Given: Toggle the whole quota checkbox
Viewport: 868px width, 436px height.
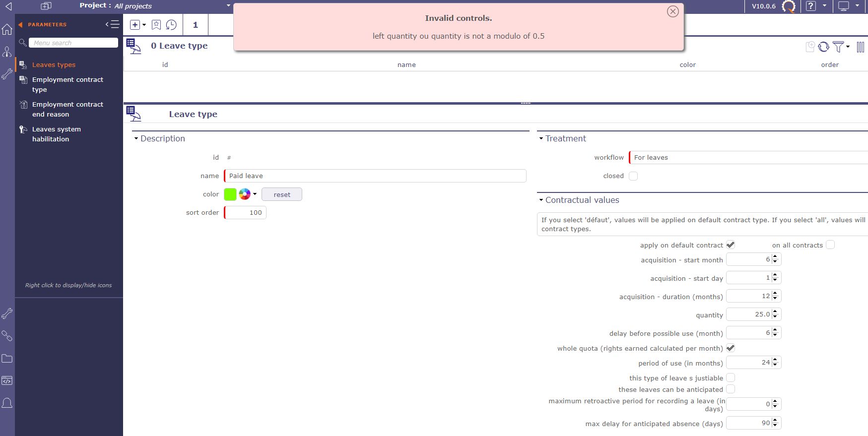Looking at the screenshot, I should [x=731, y=348].
